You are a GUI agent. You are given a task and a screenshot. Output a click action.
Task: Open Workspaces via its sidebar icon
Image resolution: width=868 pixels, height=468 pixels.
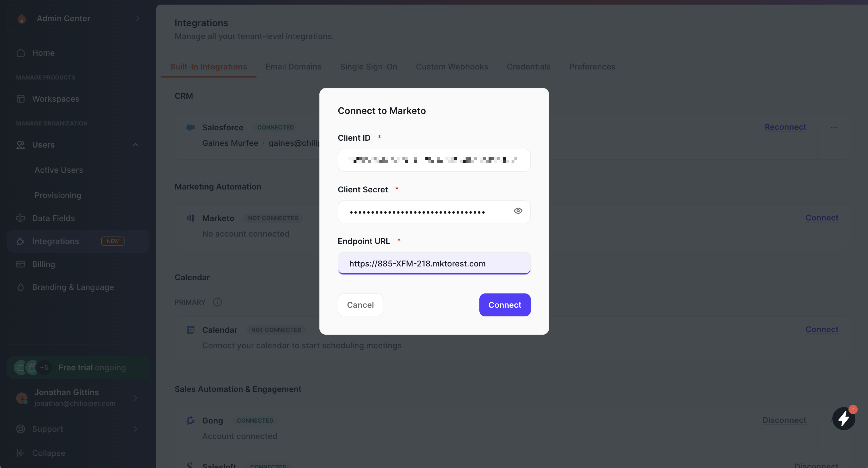pyautogui.click(x=21, y=99)
